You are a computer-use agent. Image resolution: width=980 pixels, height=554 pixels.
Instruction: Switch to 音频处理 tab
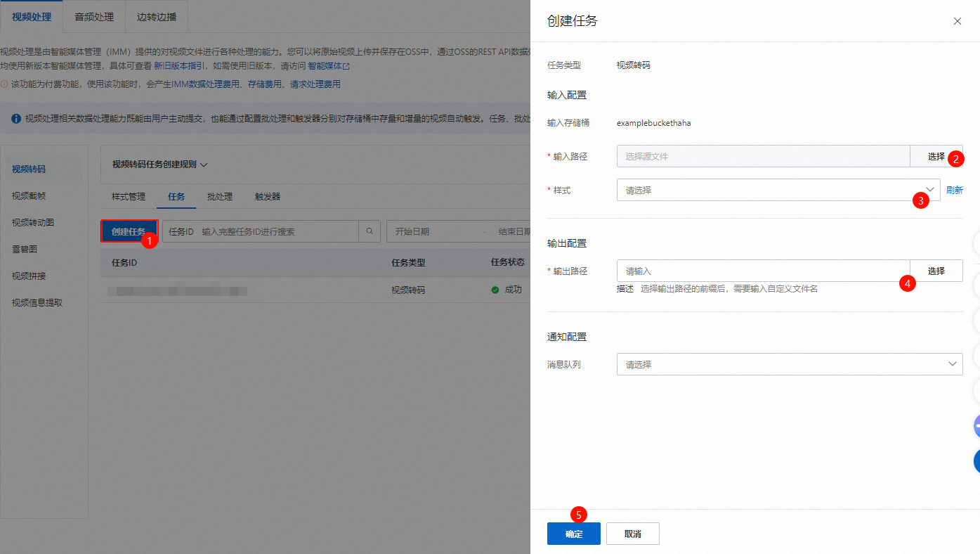coord(94,17)
